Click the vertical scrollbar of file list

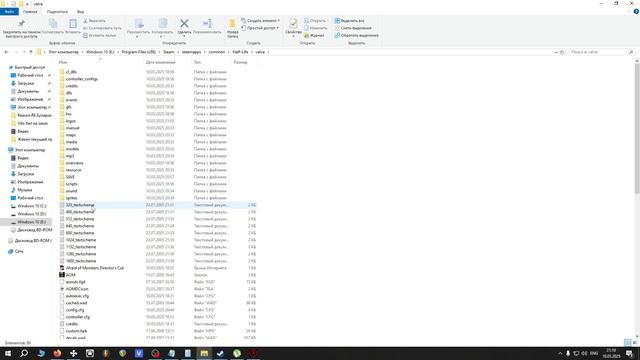pyautogui.click(x=637, y=128)
